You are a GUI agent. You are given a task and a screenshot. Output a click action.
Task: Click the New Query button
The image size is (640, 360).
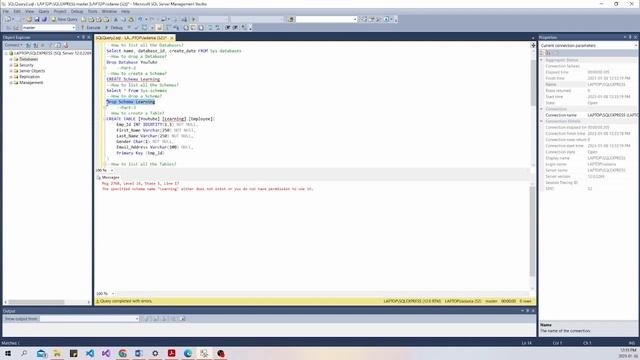click(64, 19)
